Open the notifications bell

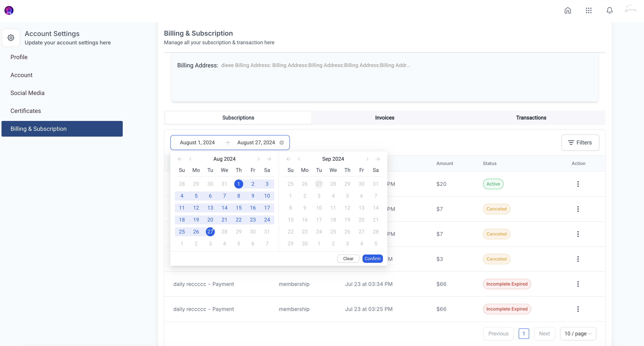[609, 10]
